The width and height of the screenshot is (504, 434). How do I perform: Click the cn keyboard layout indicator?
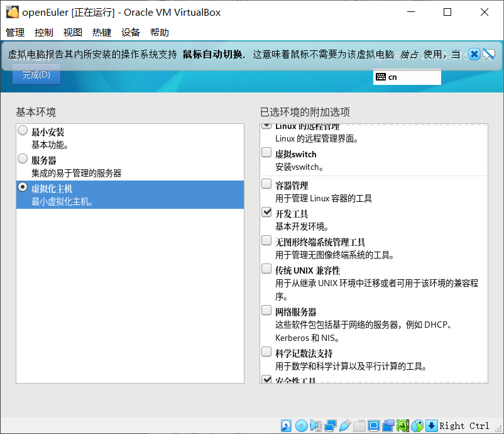pyautogui.click(x=407, y=77)
